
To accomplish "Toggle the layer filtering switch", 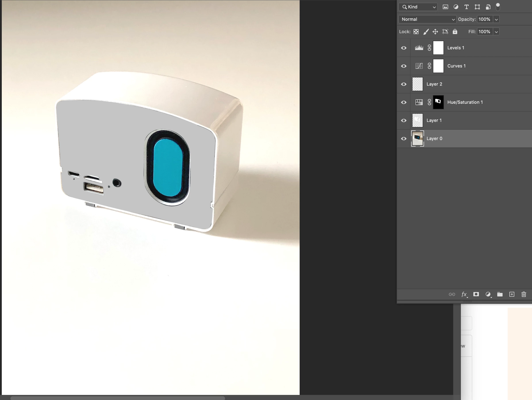I will (x=498, y=7).
